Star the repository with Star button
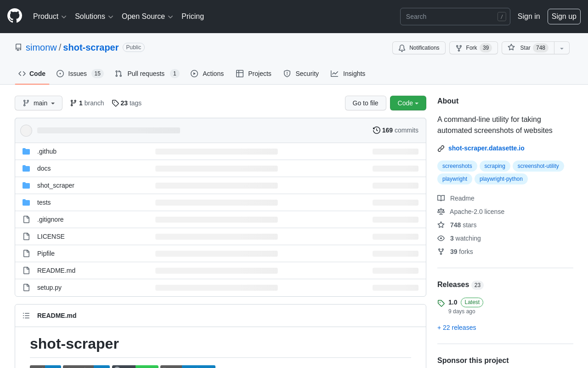This screenshot has width=588, height=368. pos(528,48)
